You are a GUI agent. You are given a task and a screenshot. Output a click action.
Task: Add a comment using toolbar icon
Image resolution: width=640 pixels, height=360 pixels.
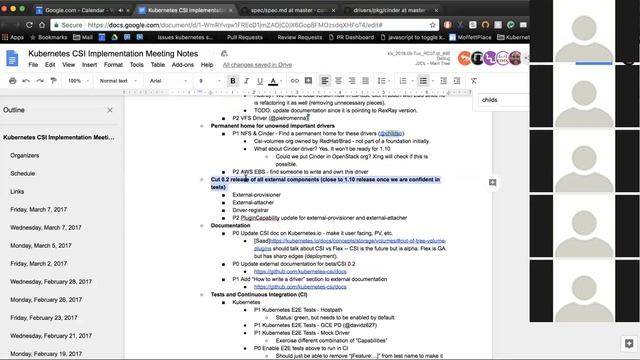pos(308,81)
